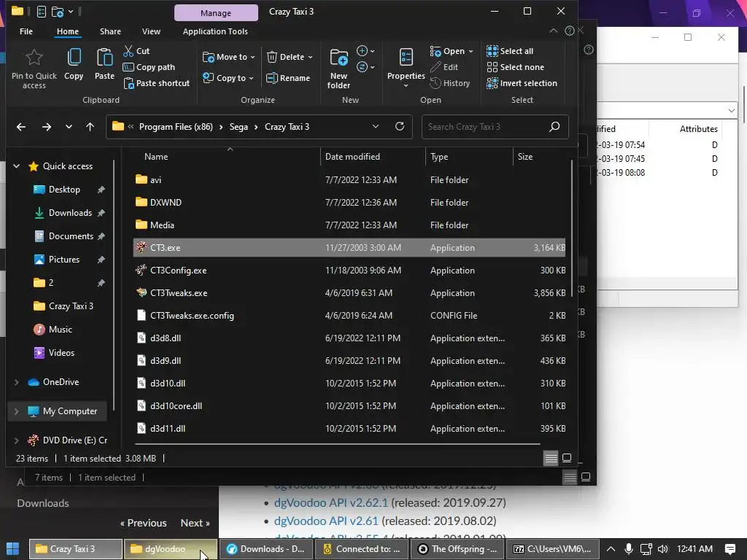The height and width of the screenshot is (560, 747).
Task: Go up one folder level arrow
Action: [x=90, y=127]
